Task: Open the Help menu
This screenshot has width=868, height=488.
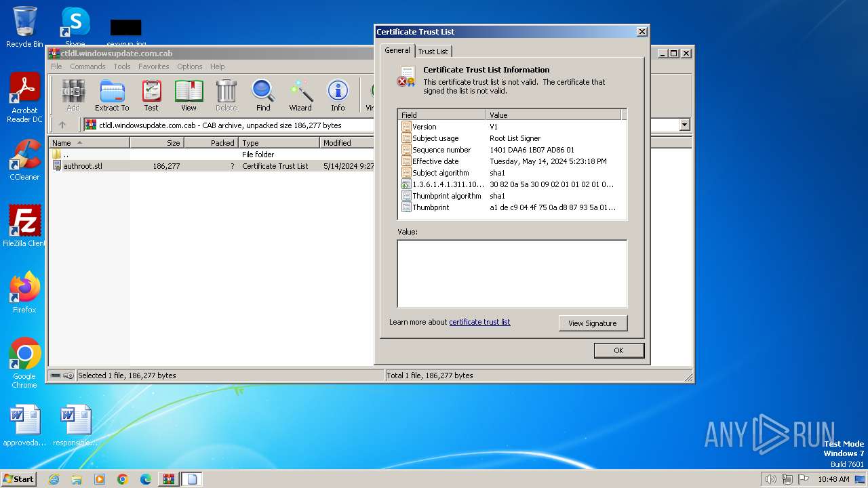Action: pyautogui.click(x=217, y=66)
